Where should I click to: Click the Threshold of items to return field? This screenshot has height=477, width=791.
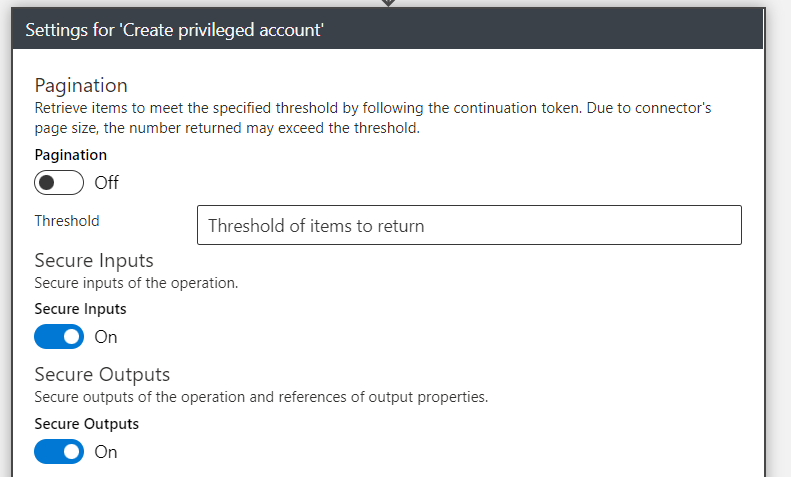[469, 225]
